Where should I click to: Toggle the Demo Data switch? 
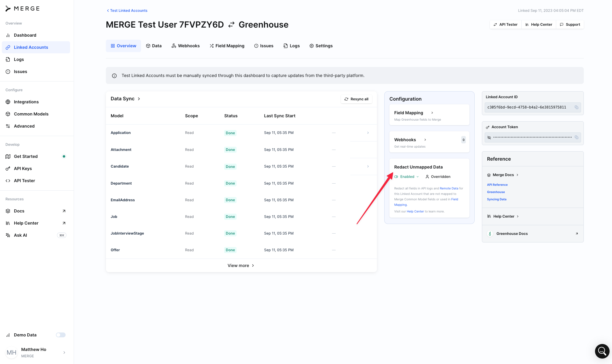coord(61,335)
